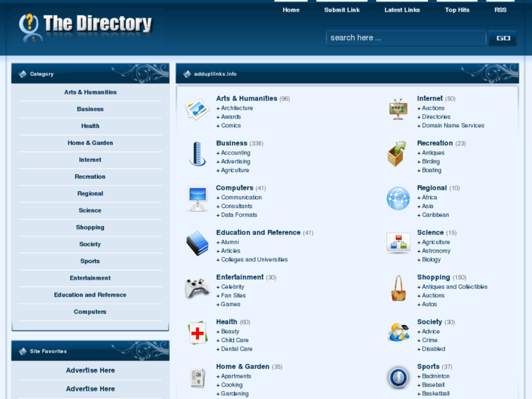The height and width of the screenshot is (399, 532).
Task: Click the Shopping bag icon
Action: click(x=399, y=288)
